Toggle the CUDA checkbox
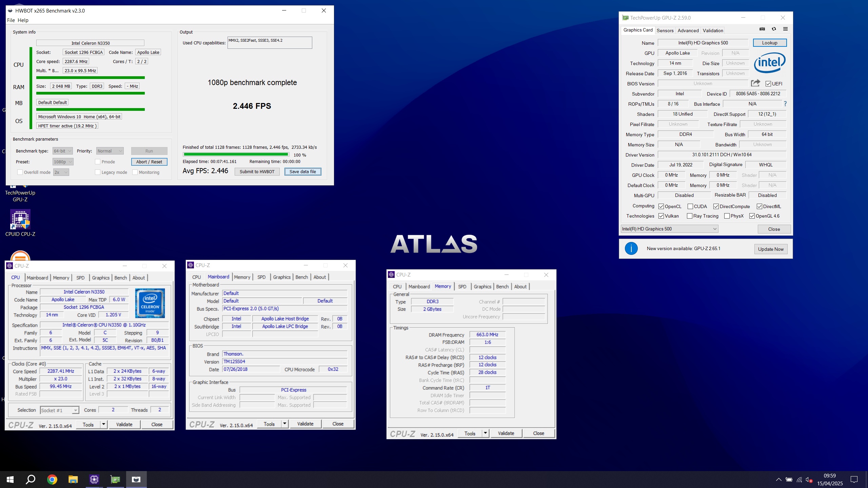The image size is (868, 488). (x=690, y=206)
